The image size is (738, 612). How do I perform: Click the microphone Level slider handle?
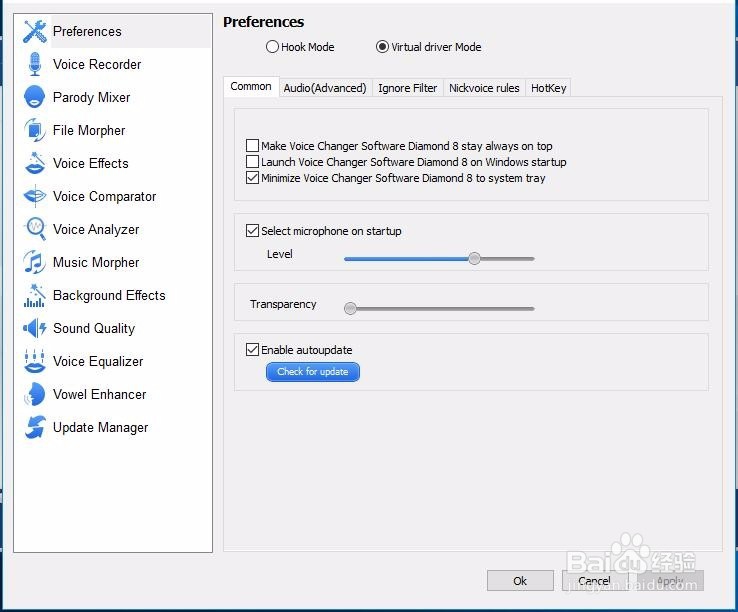pos(474,258)
